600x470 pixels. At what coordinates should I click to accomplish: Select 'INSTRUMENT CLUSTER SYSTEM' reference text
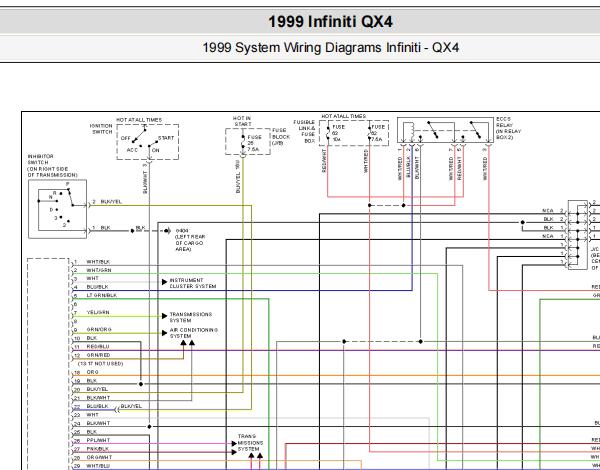(193, 283)
